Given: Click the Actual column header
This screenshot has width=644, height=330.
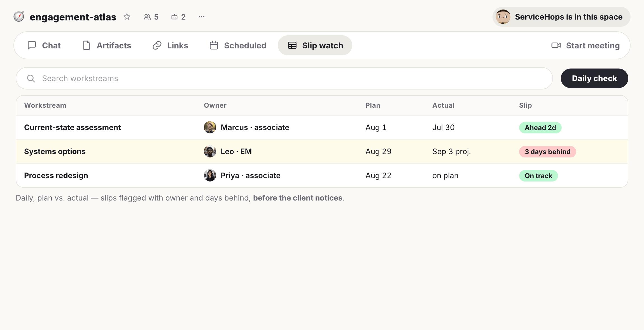Looking at the screenshot, I should click(x=443, y=105).
